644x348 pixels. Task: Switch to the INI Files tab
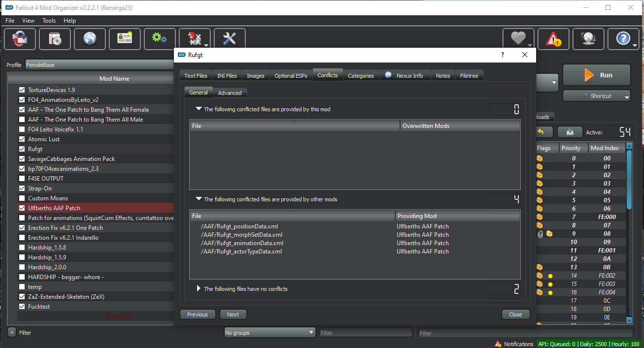coord(227,76)
